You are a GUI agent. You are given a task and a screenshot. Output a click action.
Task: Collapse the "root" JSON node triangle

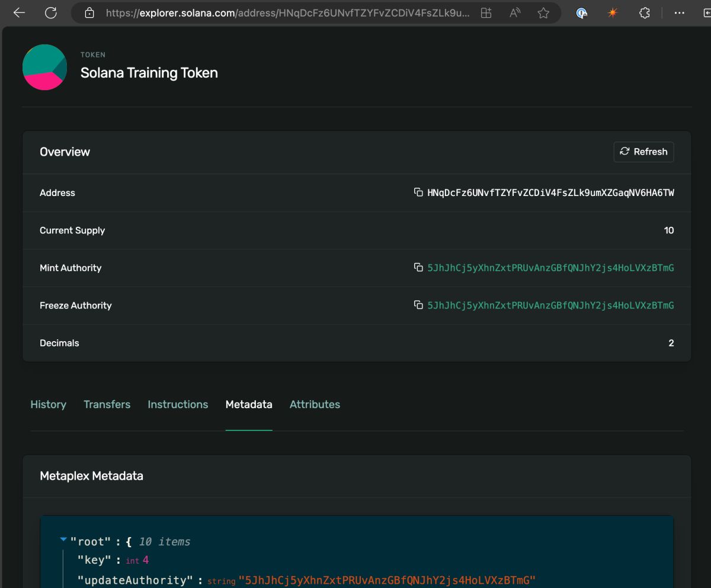coord(63,539)
